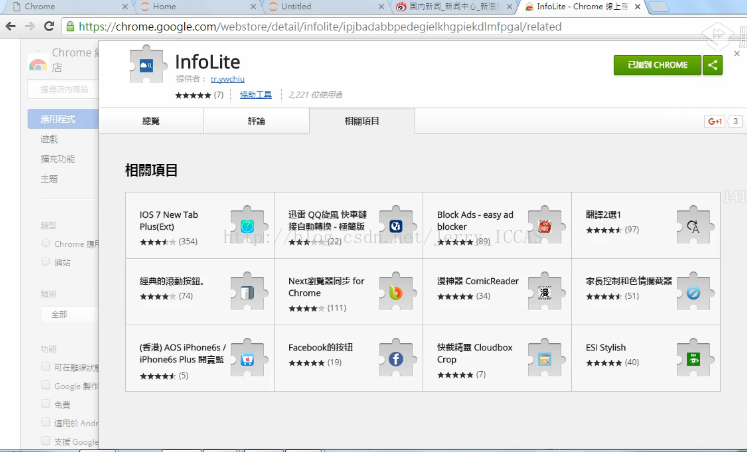Select the Chrome 應用程式 radio button
This screenshot has height=452, width=747.
[46, 243]
